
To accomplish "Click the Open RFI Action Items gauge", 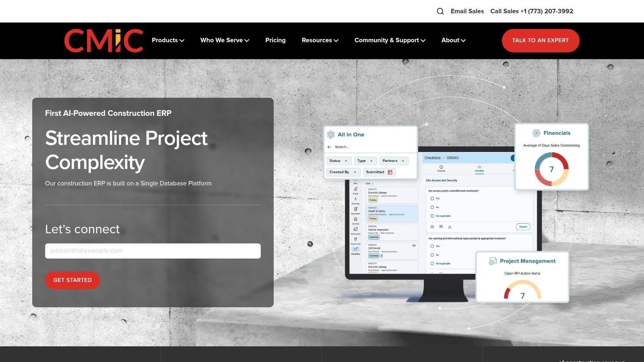I will (x=522, y=292).
